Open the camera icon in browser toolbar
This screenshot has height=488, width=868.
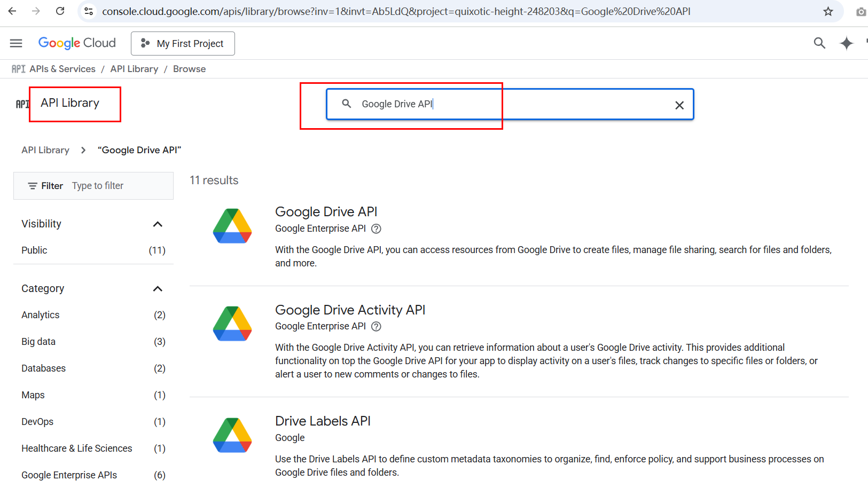tap(861, 11)
